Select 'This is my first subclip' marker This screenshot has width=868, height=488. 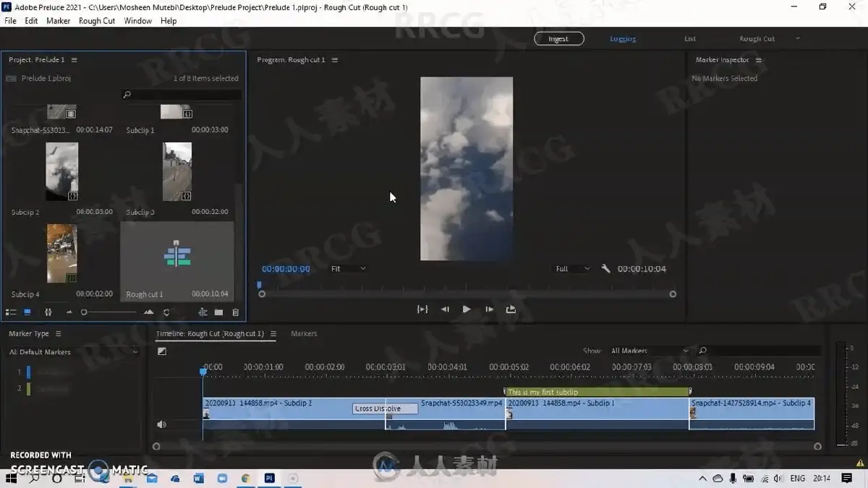click(x=597, y=392)
